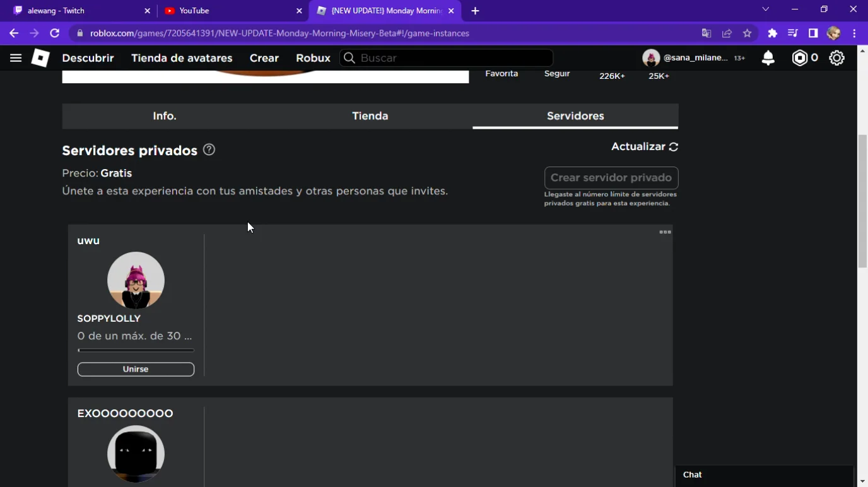Viewport: 868px width, 487px height.
Task: Click Unirse on the uwu server
Action: pos(136,369)
